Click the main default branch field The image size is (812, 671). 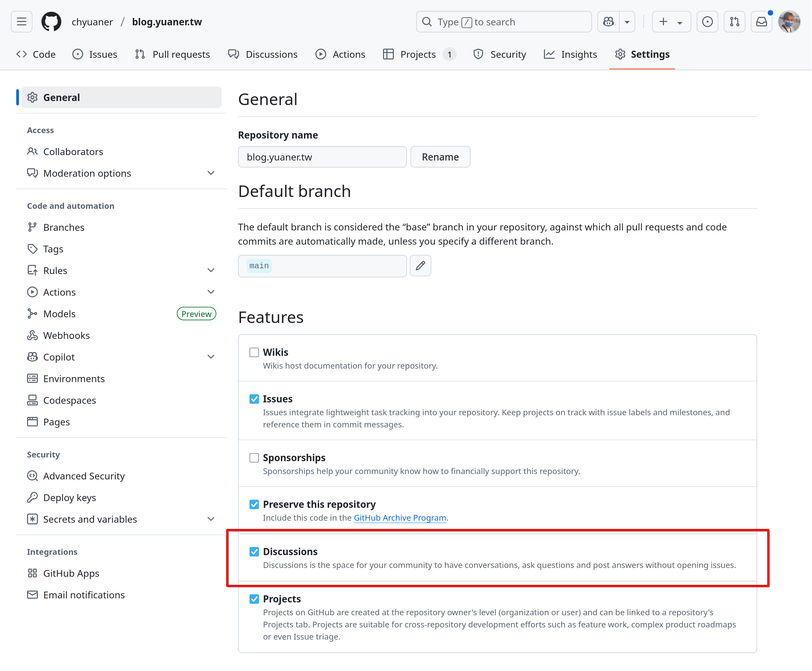(x=322, y=266)
